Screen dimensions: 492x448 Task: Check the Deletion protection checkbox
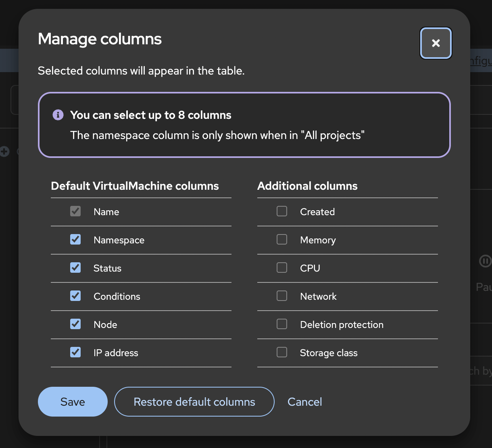click(x=282, y=324)
